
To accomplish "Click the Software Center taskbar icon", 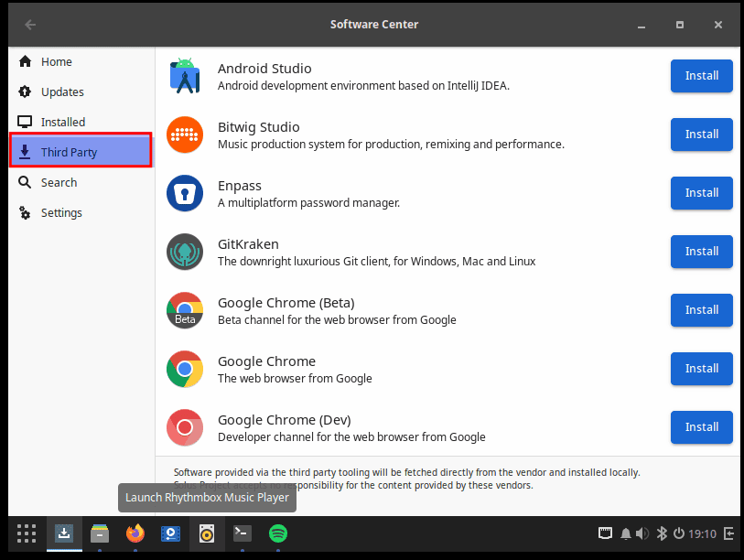I will tap(64, 533).
